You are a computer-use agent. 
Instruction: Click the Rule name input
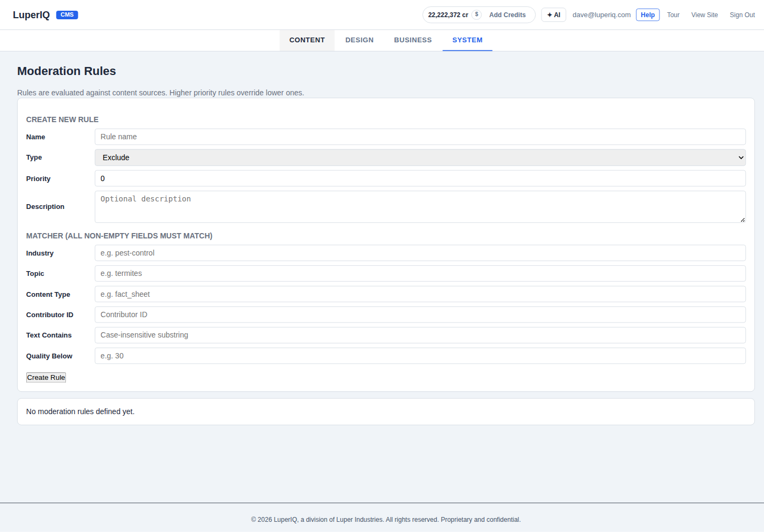420,137
